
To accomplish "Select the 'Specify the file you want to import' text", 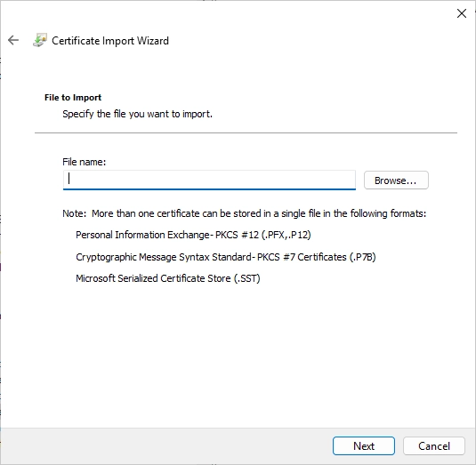I will 137,114.
